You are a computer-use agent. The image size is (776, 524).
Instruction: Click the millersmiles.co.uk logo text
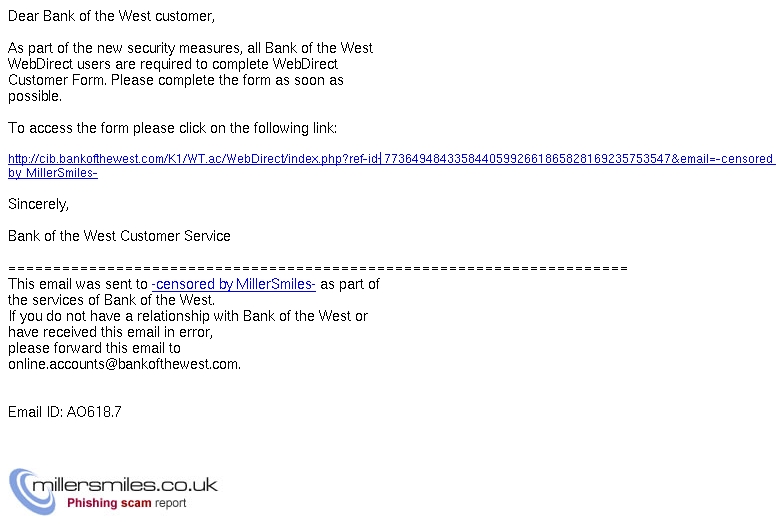125,484
